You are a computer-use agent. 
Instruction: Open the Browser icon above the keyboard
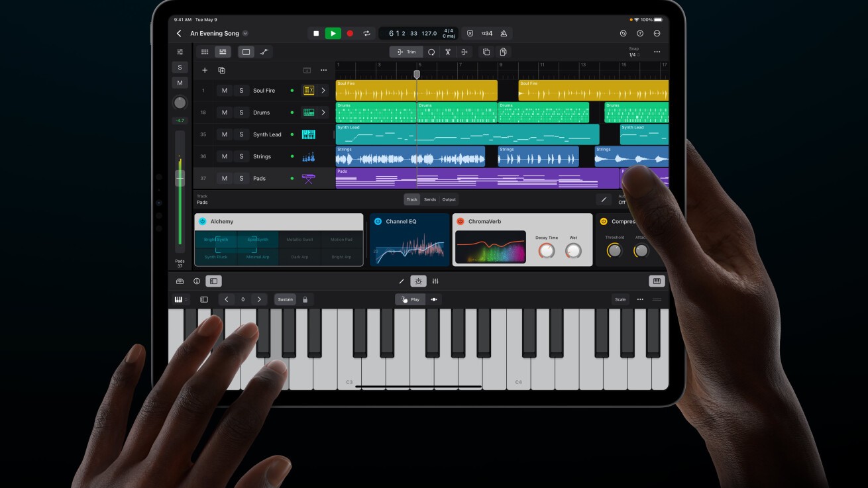179,281
